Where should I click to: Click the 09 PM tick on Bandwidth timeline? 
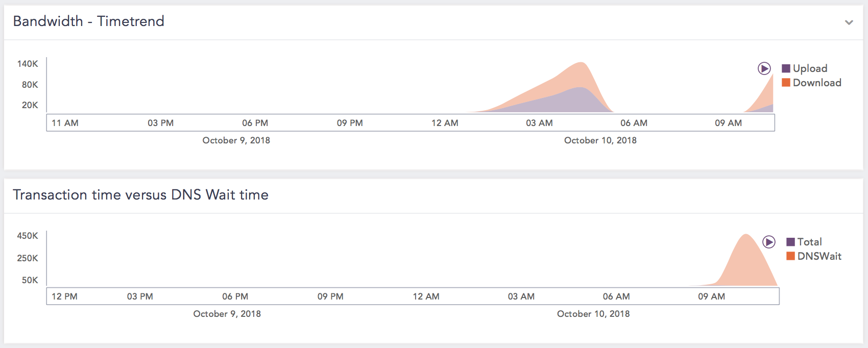click(350, 123)
